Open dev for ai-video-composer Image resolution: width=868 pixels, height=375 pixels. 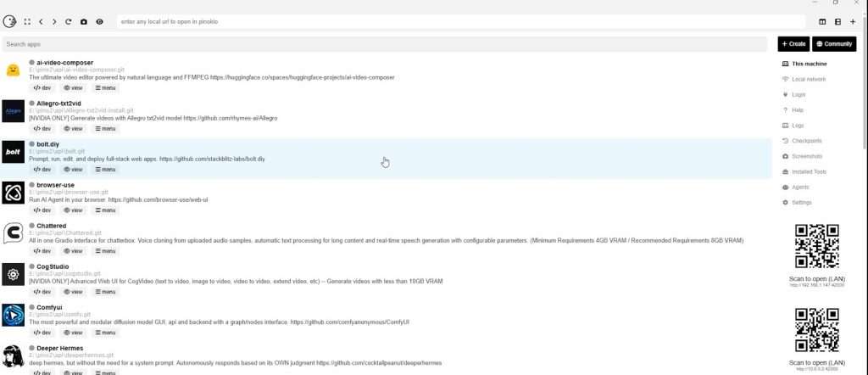42,87
